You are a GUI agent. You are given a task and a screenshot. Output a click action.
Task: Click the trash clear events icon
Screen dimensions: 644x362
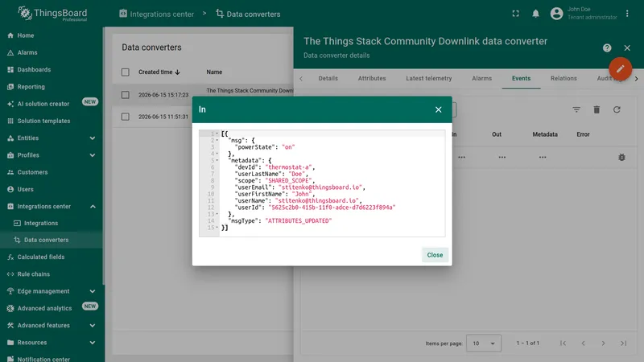[x=597, y=109]
